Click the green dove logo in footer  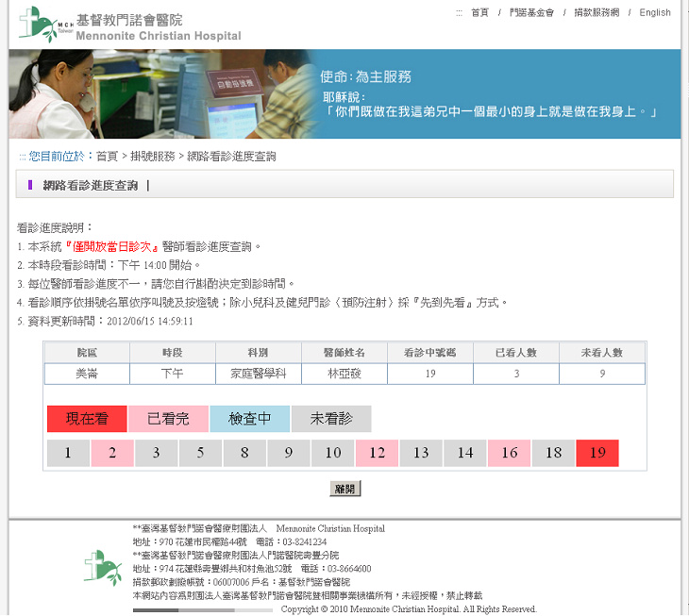tap(103, 568)
